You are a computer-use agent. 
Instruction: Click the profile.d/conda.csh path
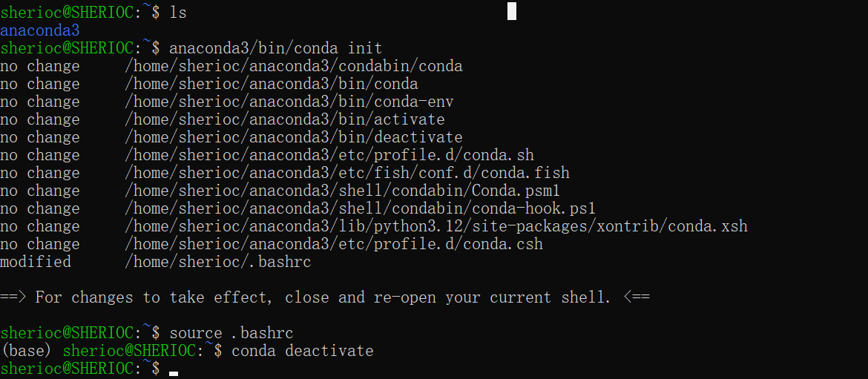(333, 244)
